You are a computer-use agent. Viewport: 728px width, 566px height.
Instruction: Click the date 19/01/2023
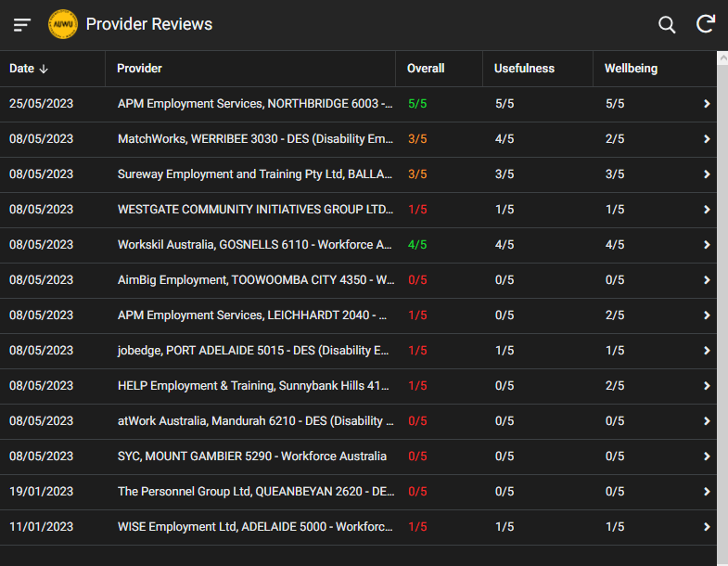42,492
